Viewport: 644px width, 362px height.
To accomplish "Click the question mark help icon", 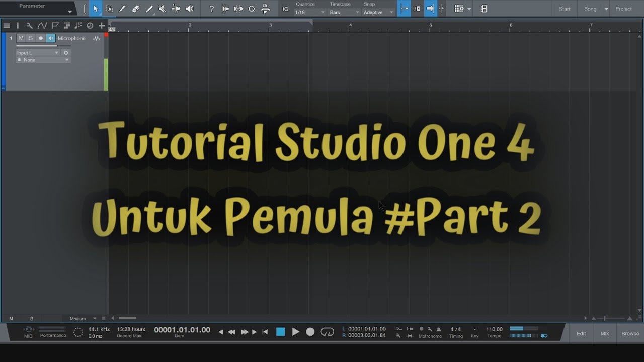I will (212, 9).
